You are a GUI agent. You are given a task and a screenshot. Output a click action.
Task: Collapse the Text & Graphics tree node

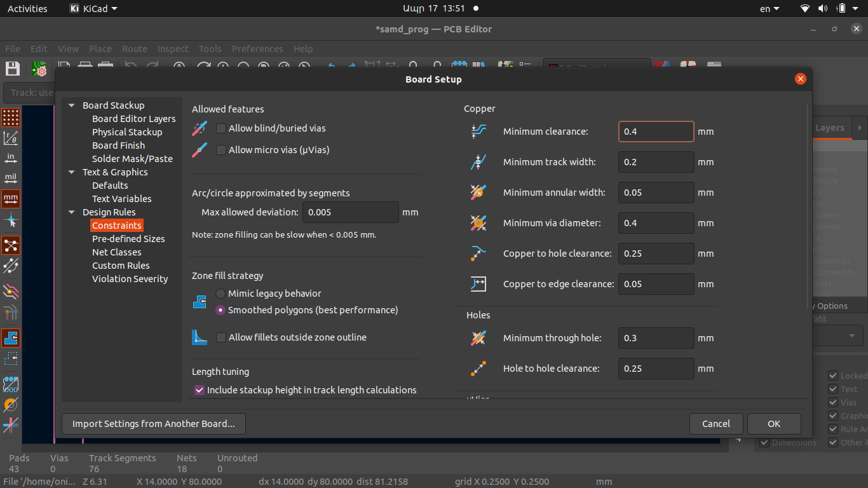click(72, 172)
